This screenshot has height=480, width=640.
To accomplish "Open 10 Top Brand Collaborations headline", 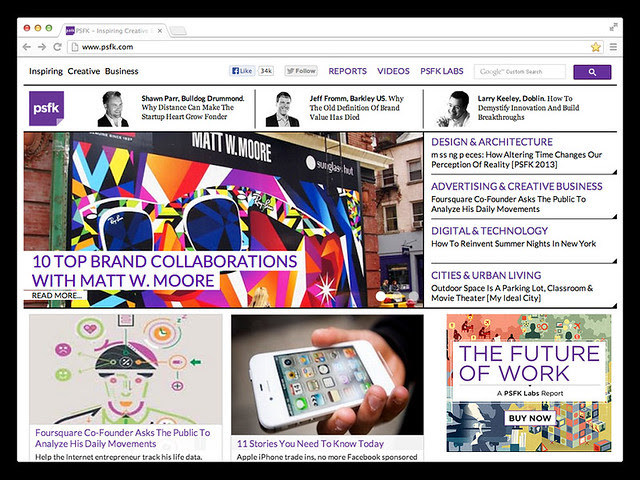I will (164, 271).
